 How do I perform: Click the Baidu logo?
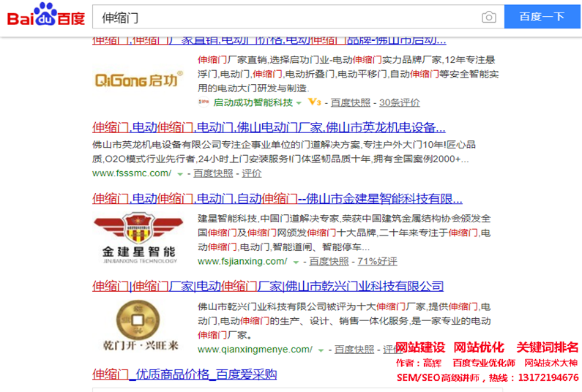coord(46,15)
